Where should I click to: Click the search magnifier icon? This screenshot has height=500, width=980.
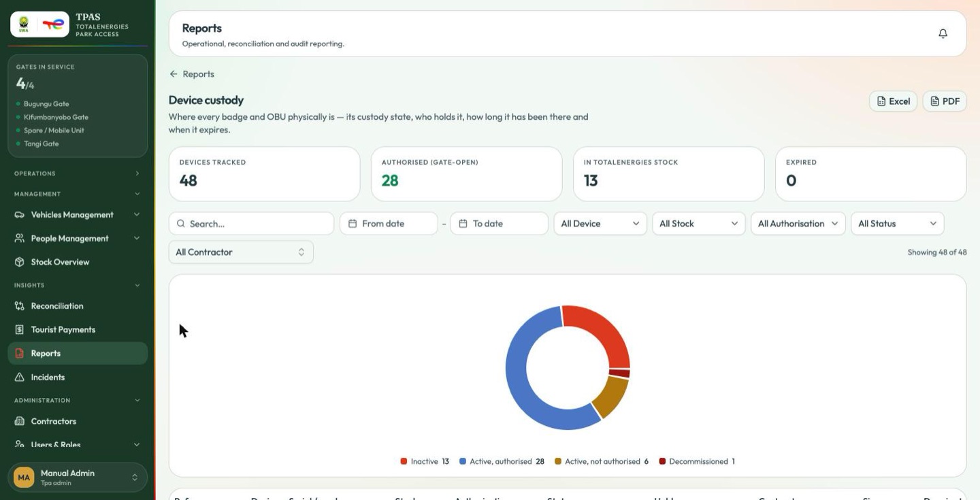(181, 224)
